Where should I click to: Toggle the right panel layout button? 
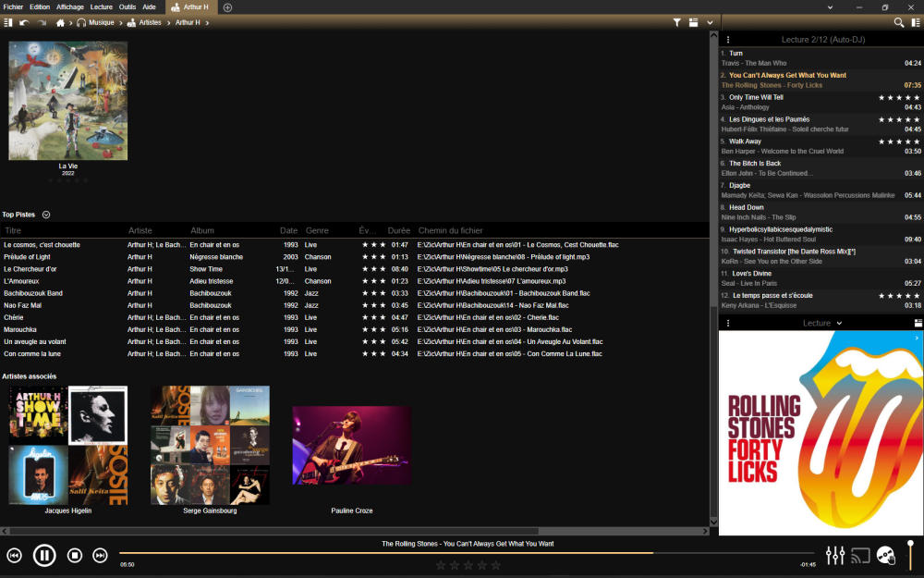(x=914, y=22)
